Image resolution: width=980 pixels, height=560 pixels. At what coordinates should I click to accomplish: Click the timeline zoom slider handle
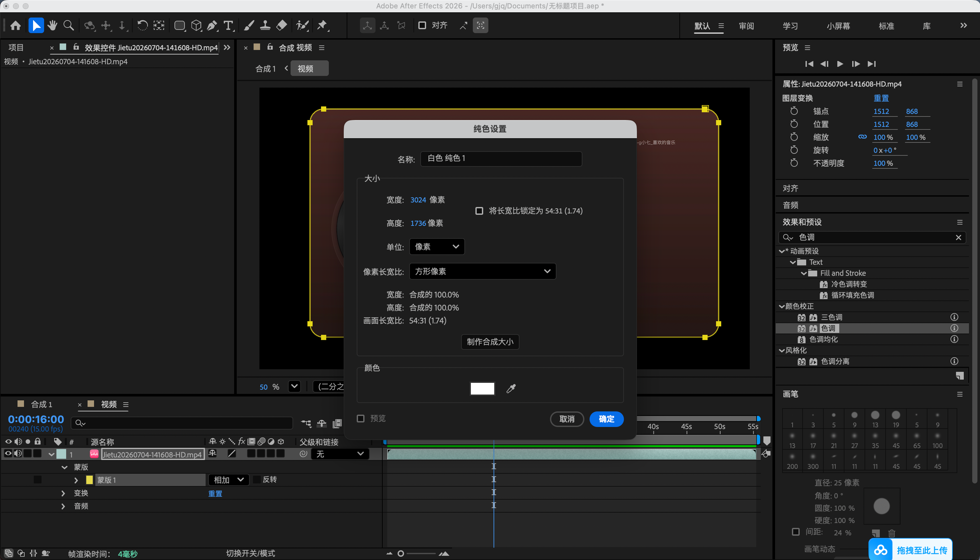tap(400, 554)
